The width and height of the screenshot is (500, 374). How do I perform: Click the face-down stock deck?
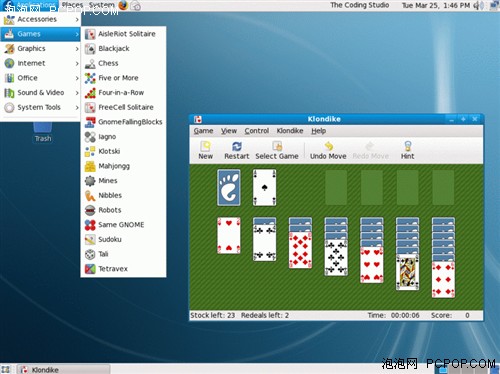(229, 187)
